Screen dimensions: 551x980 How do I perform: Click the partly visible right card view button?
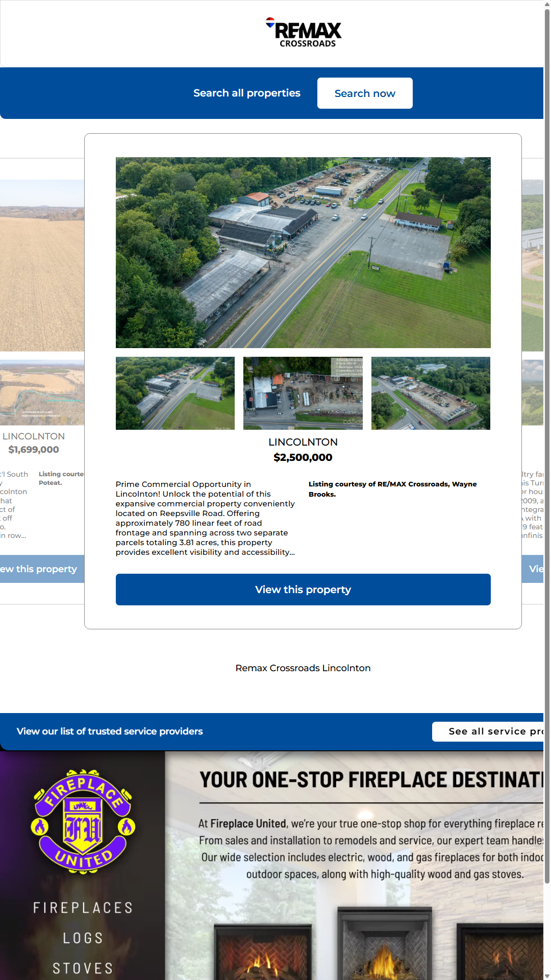pyautogui.click(x=534, y=569)
